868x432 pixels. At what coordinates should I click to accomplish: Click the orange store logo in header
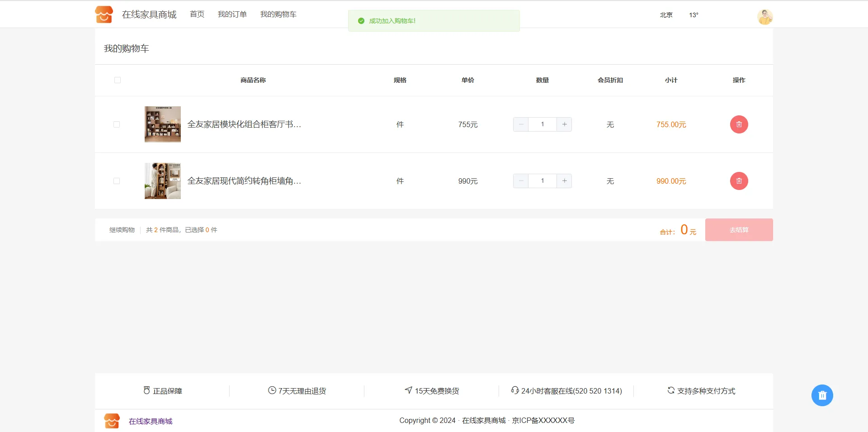point(104,14)
